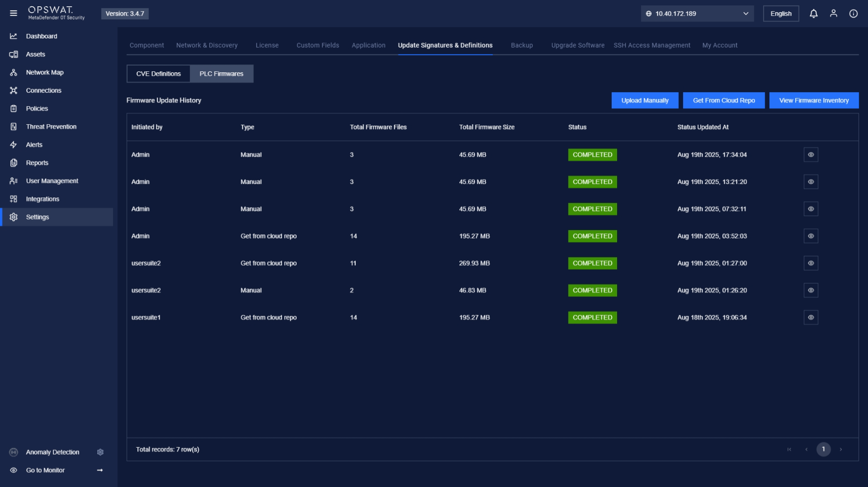Click the Dashboard chart icon in sidebar
Image resolution: width=868 pixels, height=487 pixels.
point(14,36)
